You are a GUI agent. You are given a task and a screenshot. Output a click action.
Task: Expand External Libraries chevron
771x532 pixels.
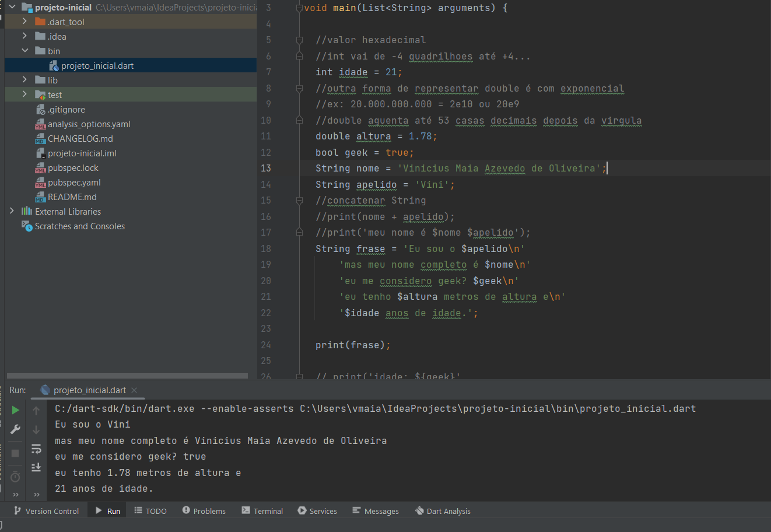coord(12,211)
